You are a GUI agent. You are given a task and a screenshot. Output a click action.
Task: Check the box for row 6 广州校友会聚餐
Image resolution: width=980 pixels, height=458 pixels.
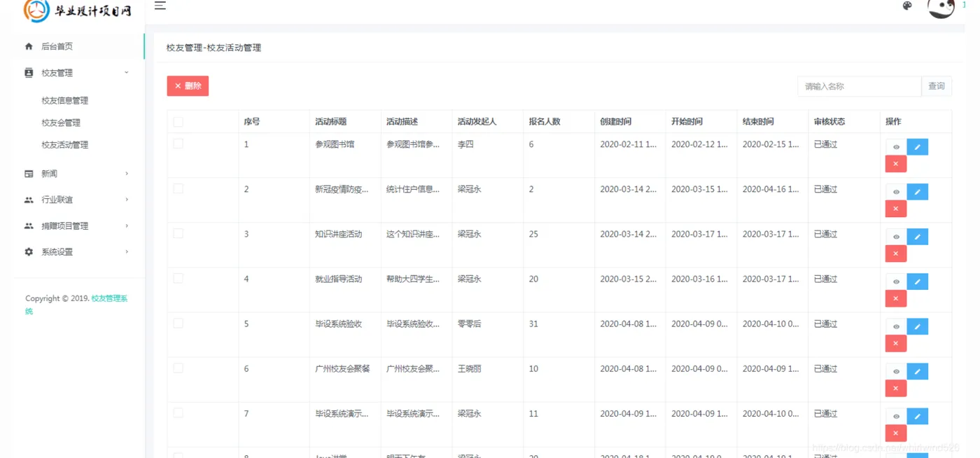[x=178, y=368]
